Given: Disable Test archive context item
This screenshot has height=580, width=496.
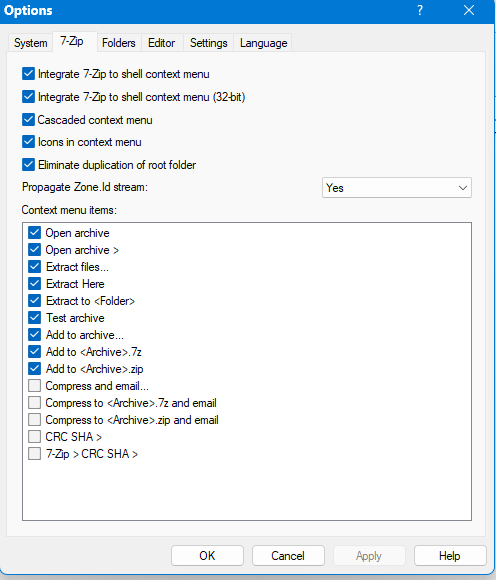Looking at the screenshot, I should coord(34,318).
